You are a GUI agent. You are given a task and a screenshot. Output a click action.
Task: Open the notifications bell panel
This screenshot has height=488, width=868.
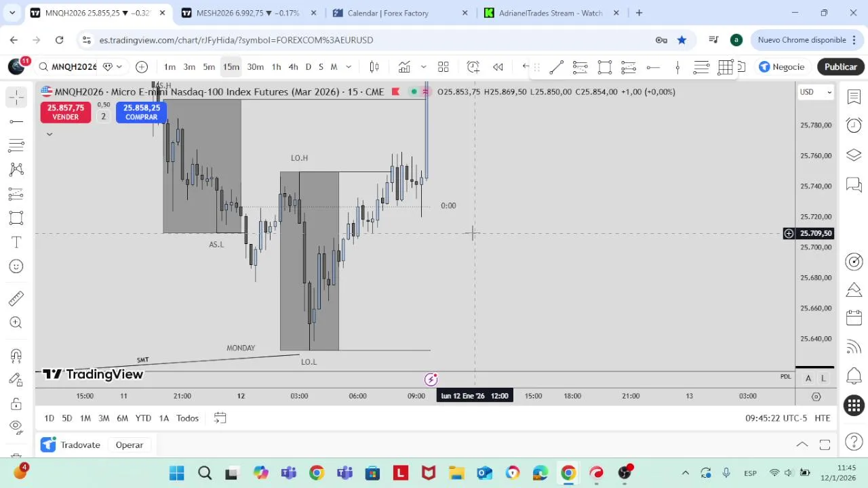(854, 376)
